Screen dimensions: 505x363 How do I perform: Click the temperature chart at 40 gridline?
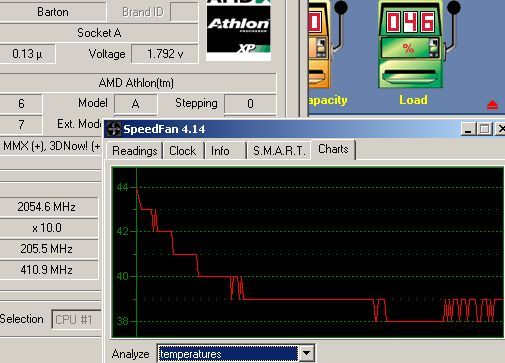(320, 276)
